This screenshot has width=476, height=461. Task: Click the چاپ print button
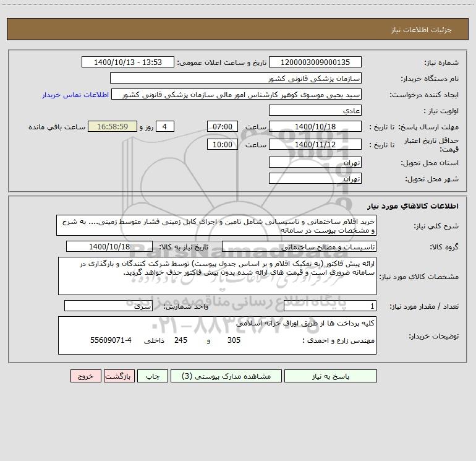point(153,376)
